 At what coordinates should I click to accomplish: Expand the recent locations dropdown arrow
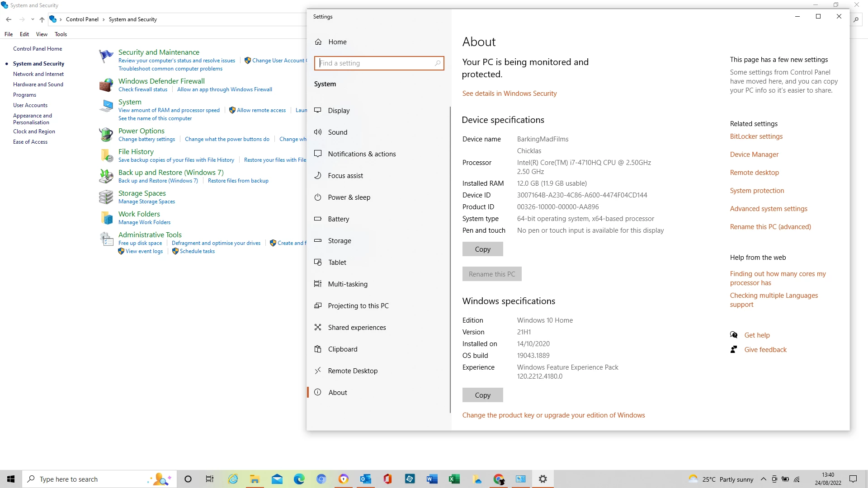pyautogui.click(x=33, y=19)
